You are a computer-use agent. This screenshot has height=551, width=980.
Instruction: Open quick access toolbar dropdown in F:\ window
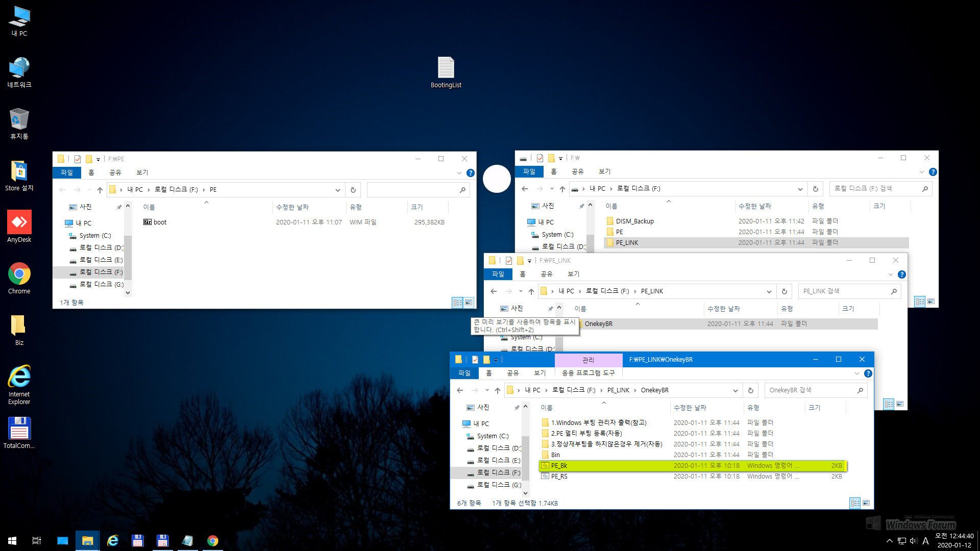pos(560,159)
